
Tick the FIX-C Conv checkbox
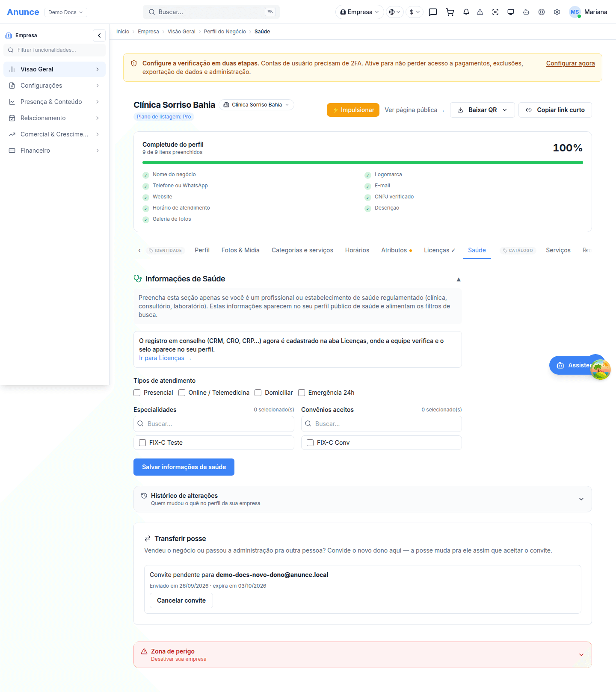(x=310, y=443)
